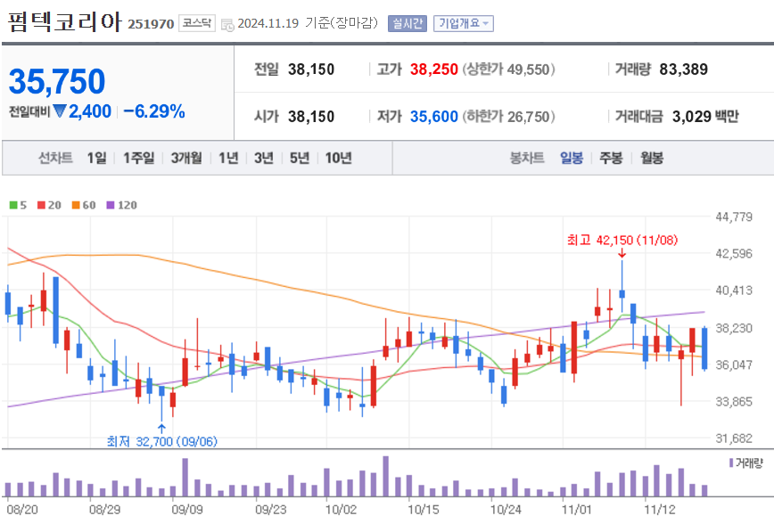774x532 pixels.
Task: Click the 44,779 price axis label
Action: pos(734,217)
